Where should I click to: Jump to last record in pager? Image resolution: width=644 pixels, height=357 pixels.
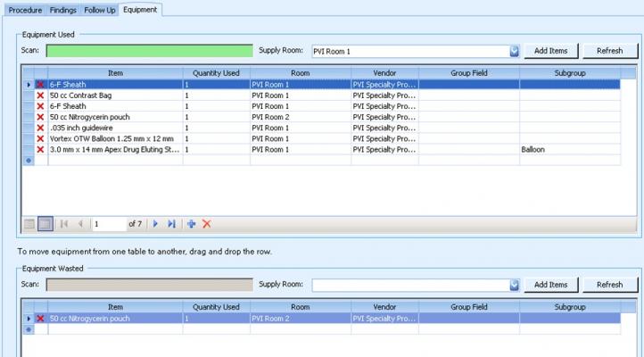click(x=171, y=224)
